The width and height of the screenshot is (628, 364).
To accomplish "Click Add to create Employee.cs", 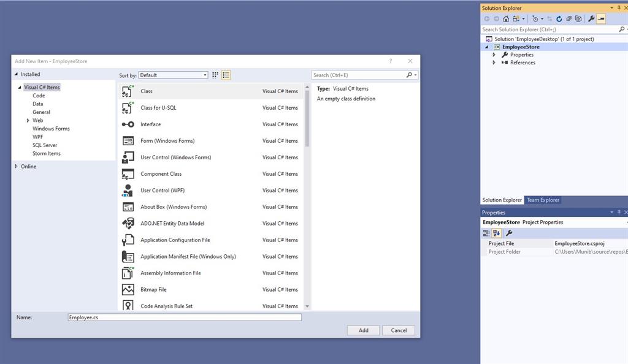I will [x=363, y=330].
